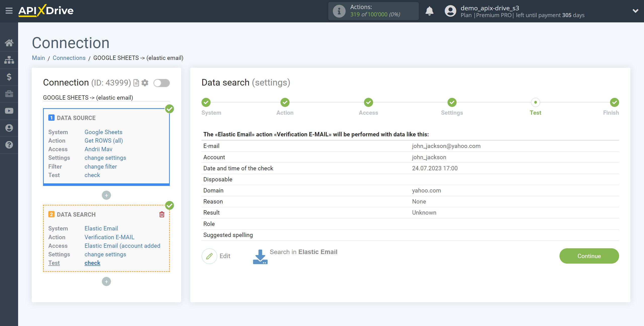
Task: Click the yahoo.com domain value
Action: point(426,190)
